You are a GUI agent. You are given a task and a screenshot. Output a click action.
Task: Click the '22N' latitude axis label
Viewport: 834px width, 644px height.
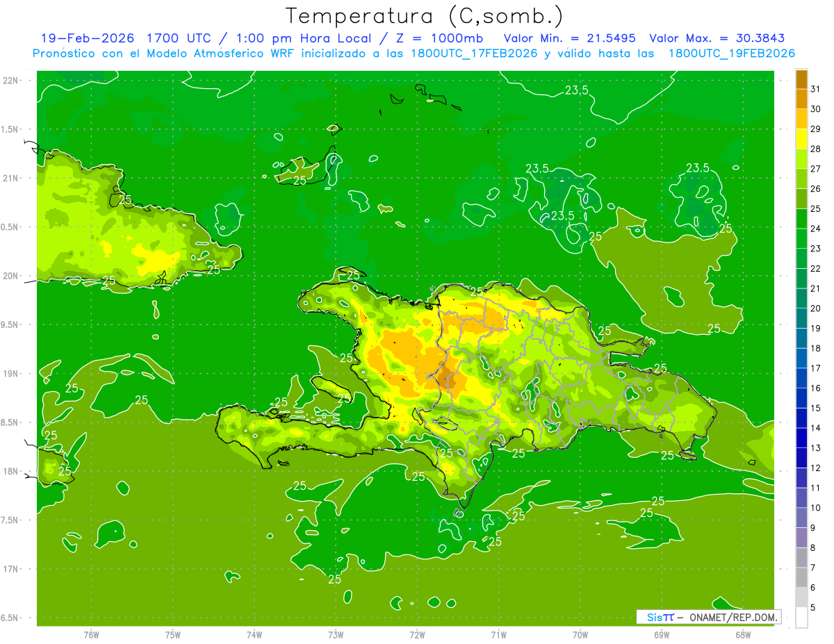click(10, 81)
